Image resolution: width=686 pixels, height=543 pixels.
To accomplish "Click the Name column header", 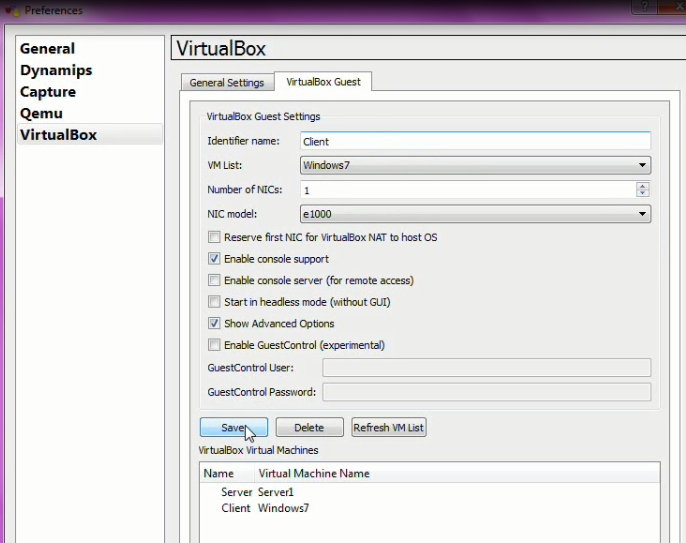I will click(x=227, y=473).
